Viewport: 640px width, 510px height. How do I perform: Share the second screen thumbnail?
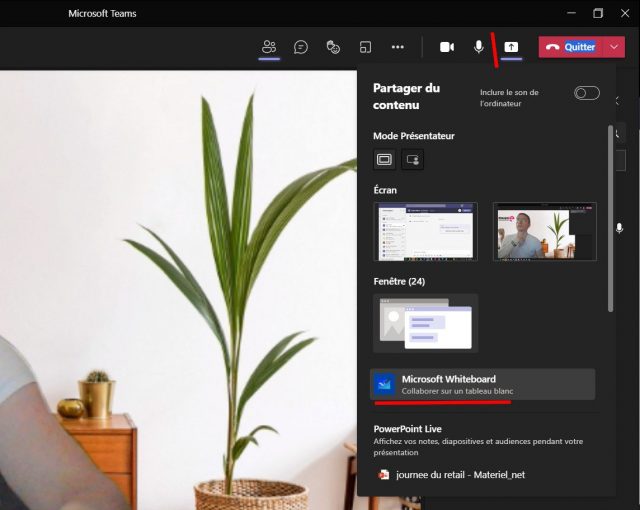[544, 231]
